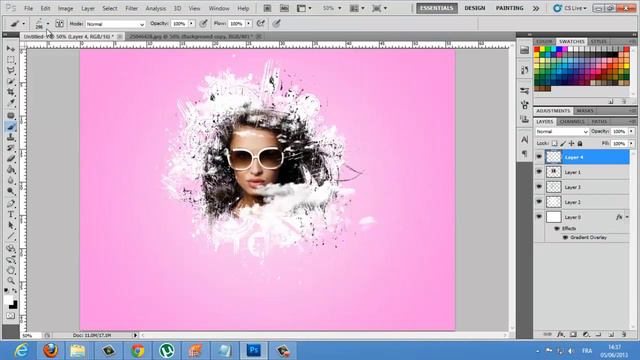Image resolution: width=640 pixels, height=360 pixels.
Task: Show more workspaces chevron
Action: (536, 8)
